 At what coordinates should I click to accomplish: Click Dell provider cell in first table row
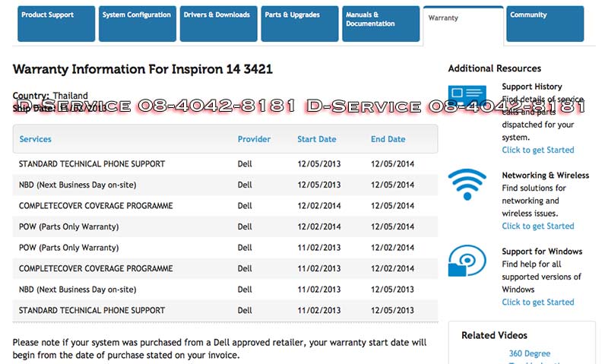pyautogui.click(x=245, y=164)
